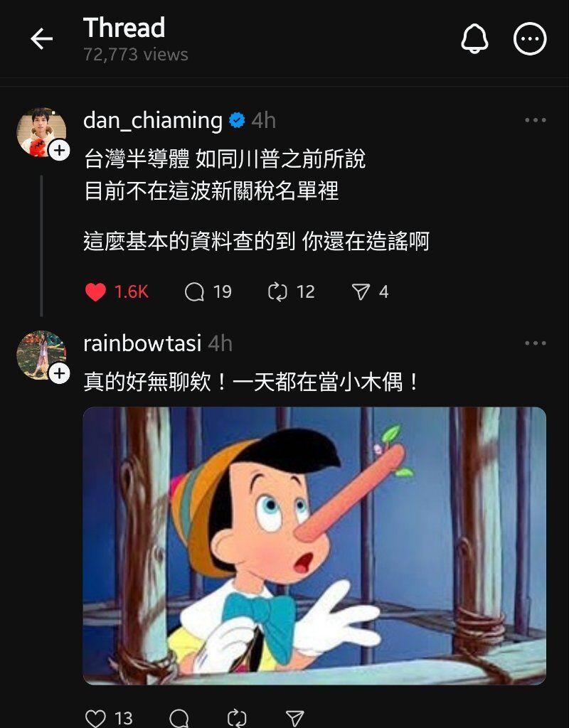This screenshot has width=569, height=728.
Task: Tap the 1.6K likes count
Action: pyautogui.click(x=131, y=292)
